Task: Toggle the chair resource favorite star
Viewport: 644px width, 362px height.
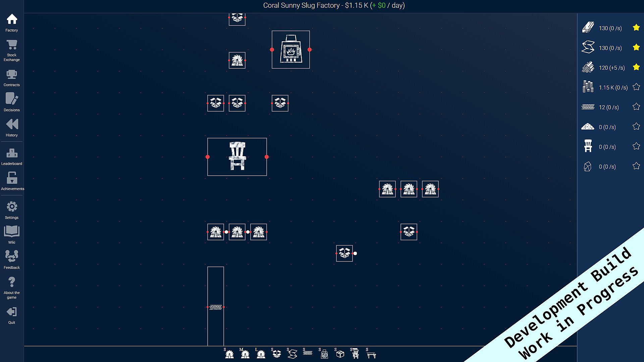Action: (x=636, y=146)
